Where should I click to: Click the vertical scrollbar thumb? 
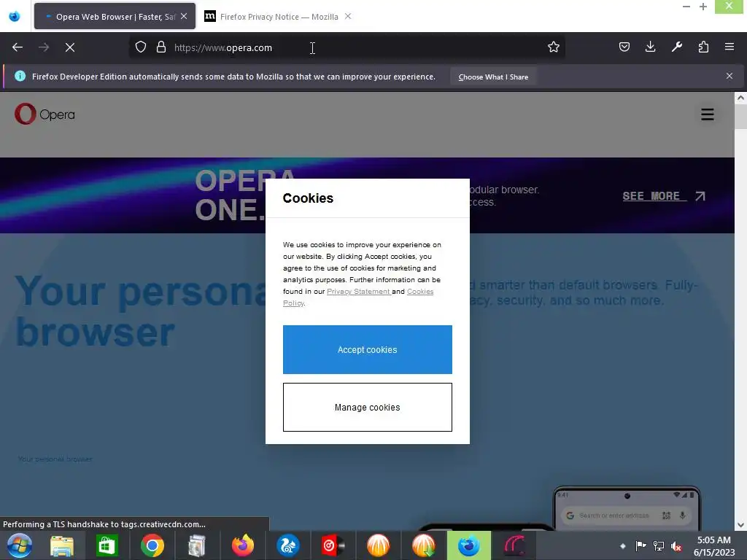(x=740, y=117)
